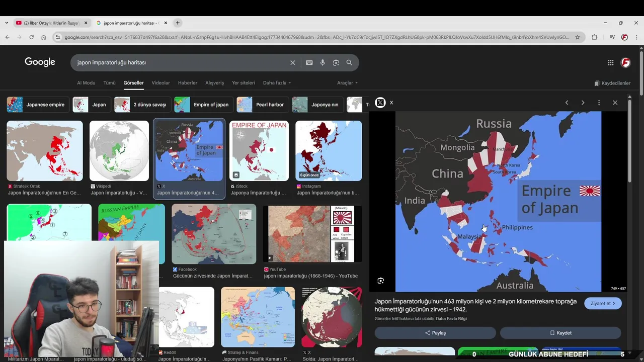Select the Japonya nın filter chip
Viewport: 644px width, 362px height.
(317, 105)
